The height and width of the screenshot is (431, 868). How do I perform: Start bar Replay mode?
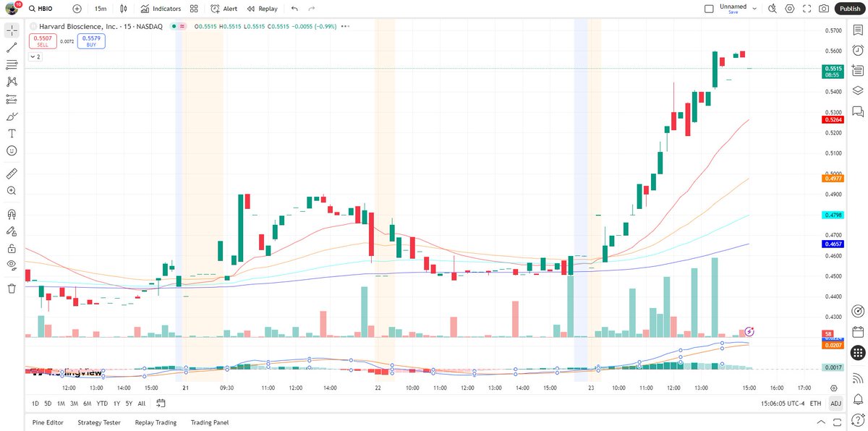[262, 9]
